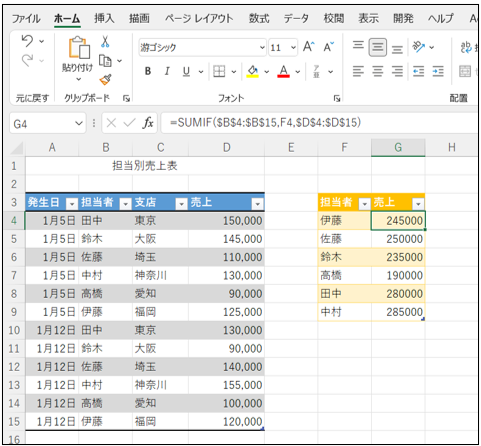Select column G header
The image size is (481, 446).
[398, 147]
